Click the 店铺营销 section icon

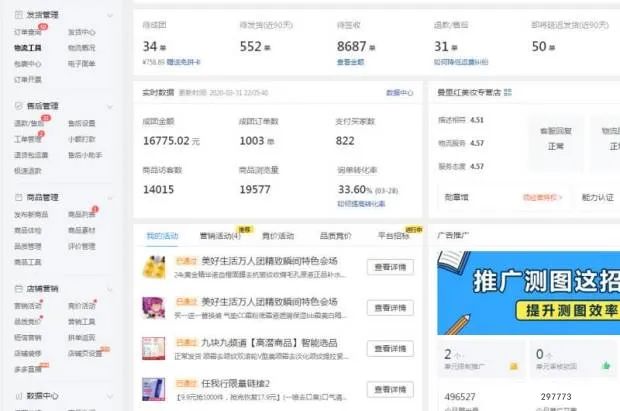coord(18,289)
